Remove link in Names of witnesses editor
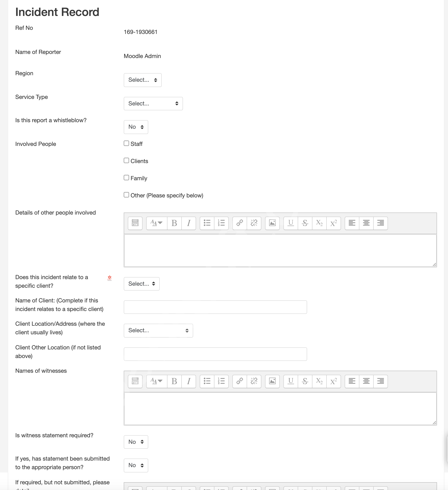448x490 pixels. [254, 381]
